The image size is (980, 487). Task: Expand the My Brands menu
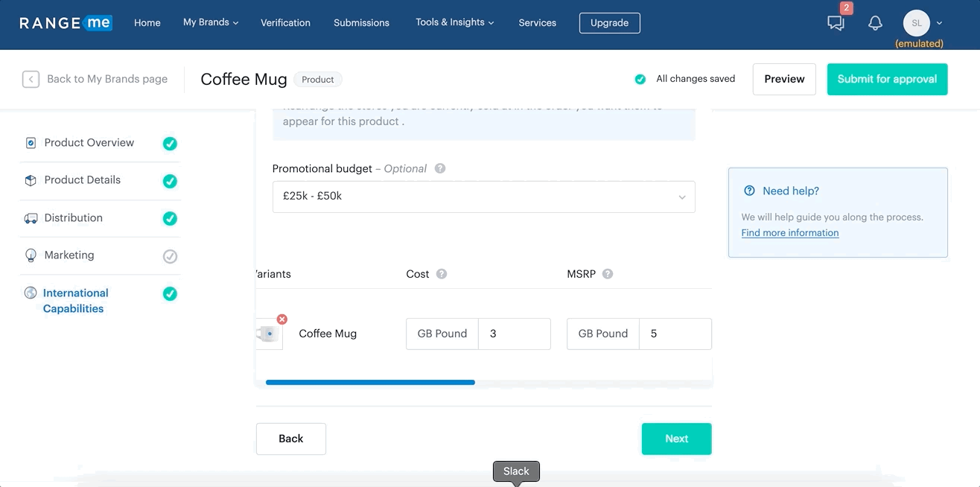click(x=211, y=22)
